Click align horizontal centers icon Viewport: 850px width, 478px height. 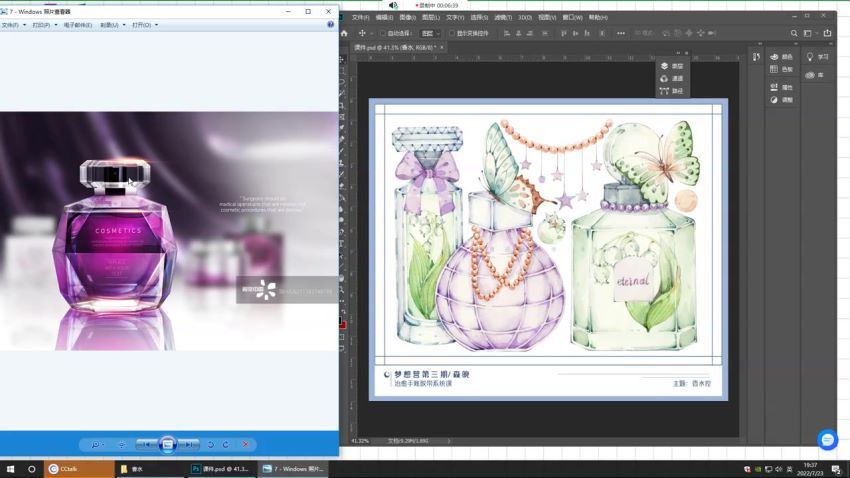tap(518, 33)
